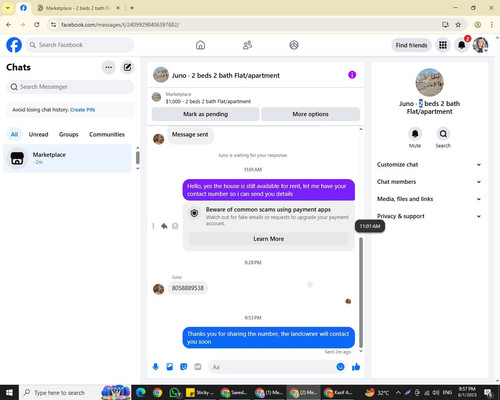The image size is (500, 400).
Task: Open the taskbar clock and date
Action: pyautogui.click(x=467, y=392)
